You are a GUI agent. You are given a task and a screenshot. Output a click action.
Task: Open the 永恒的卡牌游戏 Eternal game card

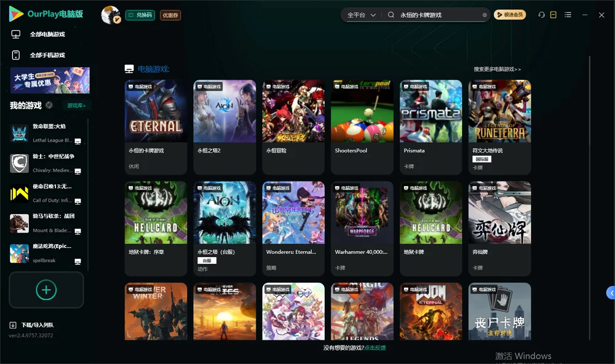156,127
